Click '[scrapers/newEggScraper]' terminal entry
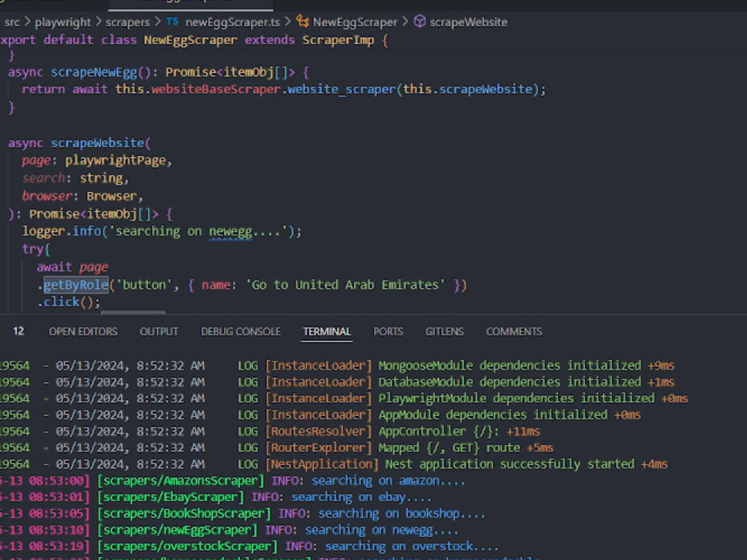The width and height of the screenshot is (747, 560). (x=177, y=529)
